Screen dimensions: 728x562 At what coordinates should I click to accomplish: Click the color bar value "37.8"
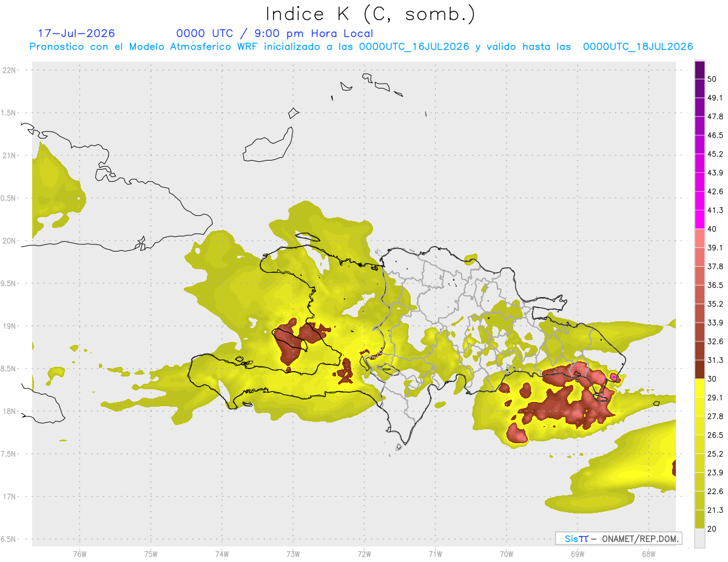[x=715, y=266]
